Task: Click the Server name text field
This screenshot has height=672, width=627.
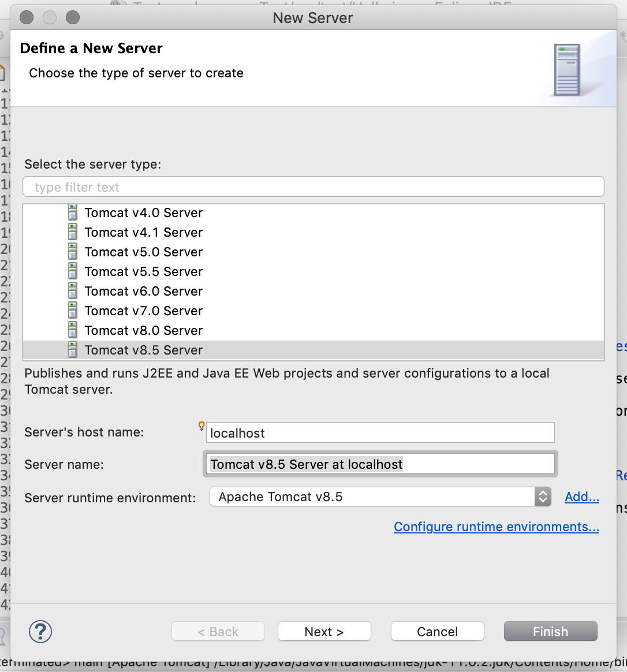Action: (x=380, y=464)
